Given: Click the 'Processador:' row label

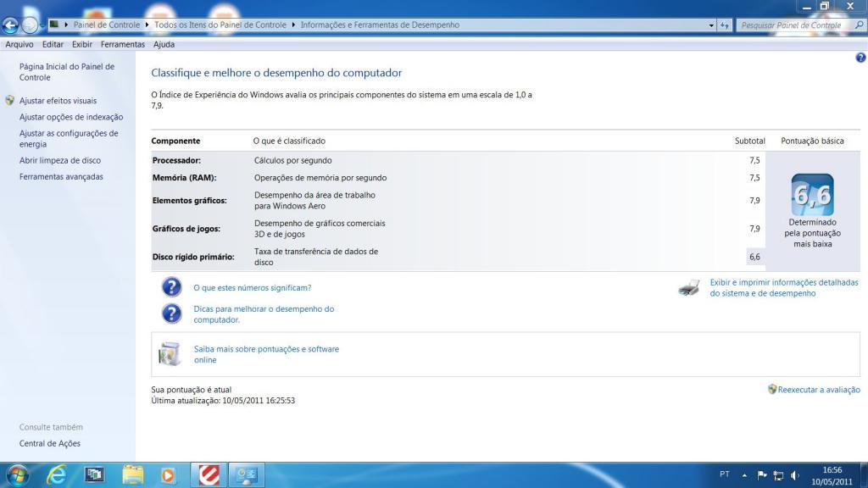Looking at the screenshot, I should point(176,160).
